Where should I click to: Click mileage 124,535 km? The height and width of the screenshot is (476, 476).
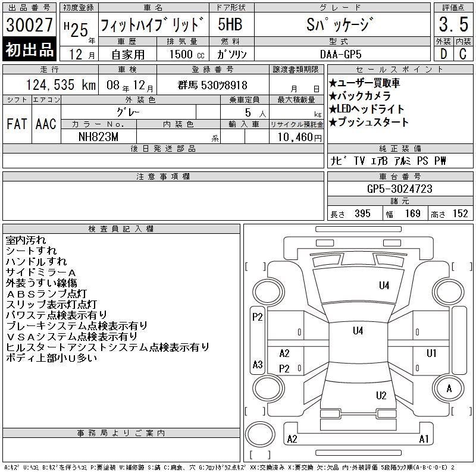point(61,84)
